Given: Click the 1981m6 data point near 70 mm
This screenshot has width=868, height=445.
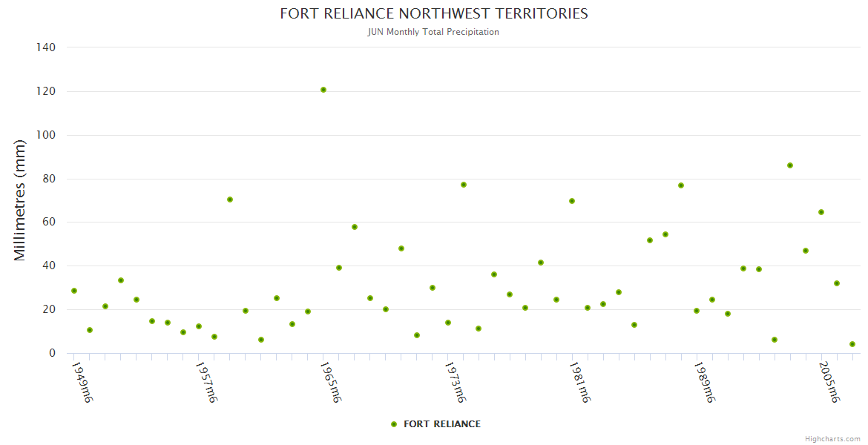Looking at the screenshot, I should 572,201.
